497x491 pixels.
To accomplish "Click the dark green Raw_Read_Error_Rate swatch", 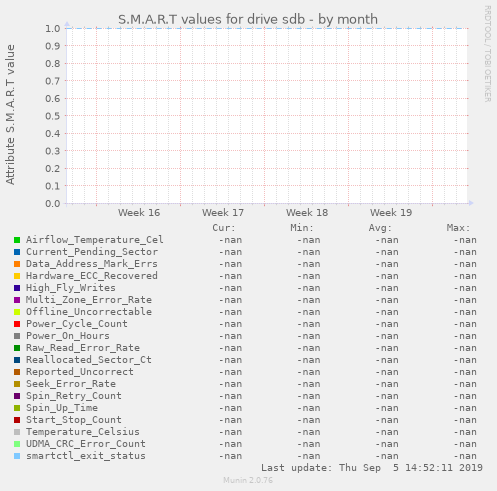I will pyautogui.click(x=17, y=348).
